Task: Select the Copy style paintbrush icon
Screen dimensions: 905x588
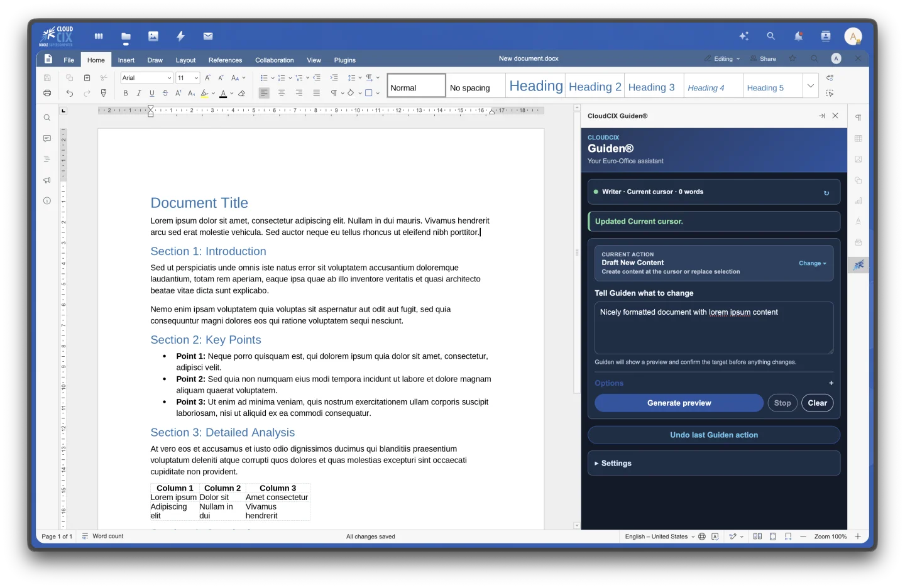Action: tap(104, 93)
